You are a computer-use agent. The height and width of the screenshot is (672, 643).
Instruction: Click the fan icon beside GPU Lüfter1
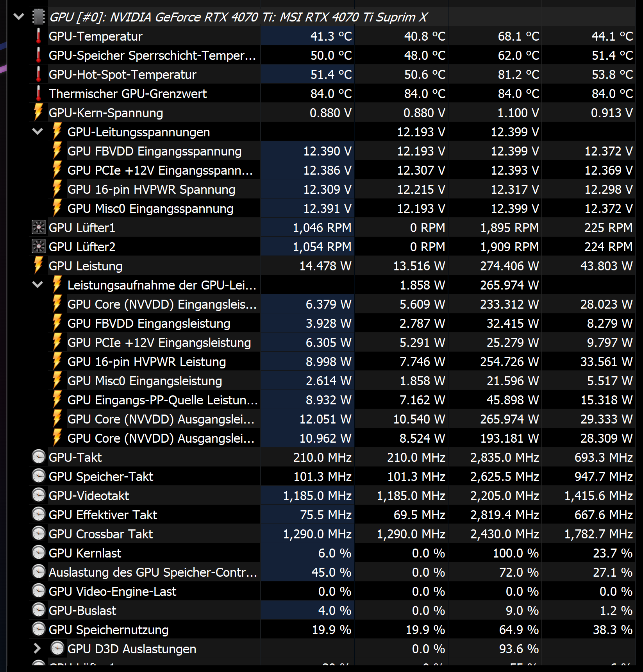tap(38, 227)
